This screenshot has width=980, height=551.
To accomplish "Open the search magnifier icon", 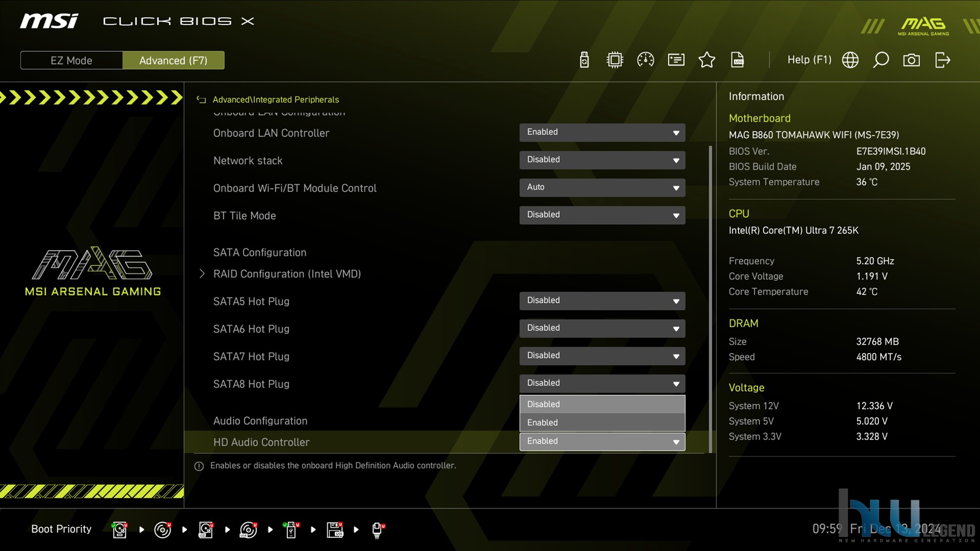I will (x=880, y=60).
